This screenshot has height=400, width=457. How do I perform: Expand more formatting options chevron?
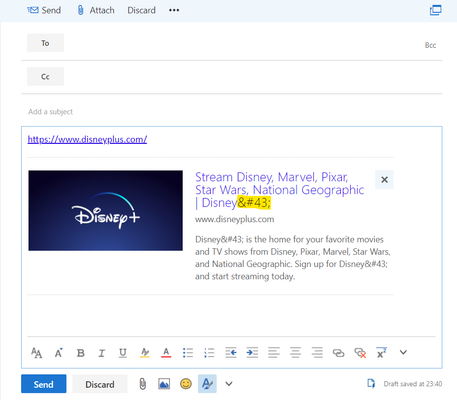[x=403, y=352]
